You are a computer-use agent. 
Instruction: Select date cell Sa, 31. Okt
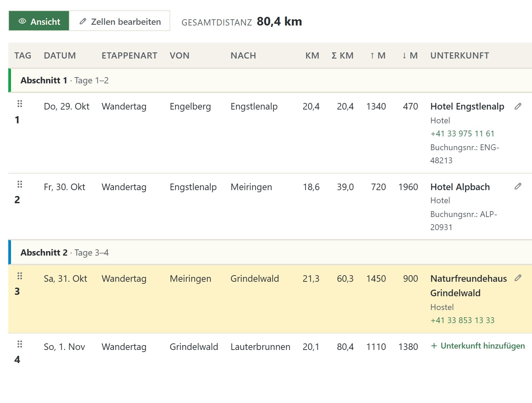(x=65, y=279)
